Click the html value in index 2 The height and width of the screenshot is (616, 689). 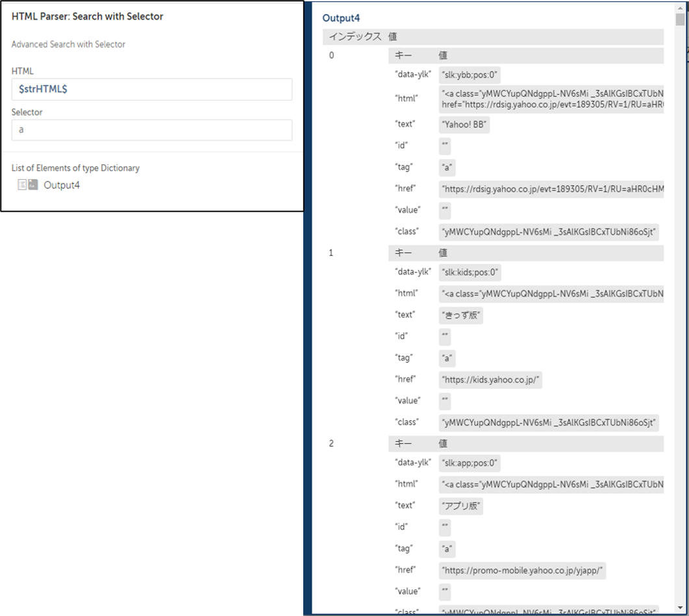tap(551, 484)
